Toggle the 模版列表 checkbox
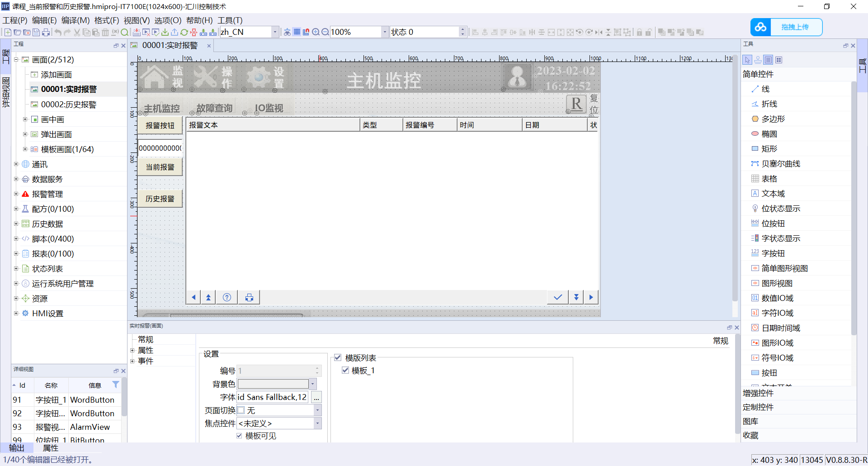 pos(338,358)
